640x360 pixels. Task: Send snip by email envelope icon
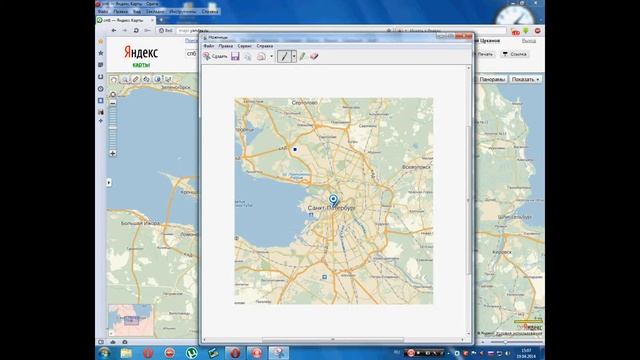pyautogui.click(x=261, y=56)
